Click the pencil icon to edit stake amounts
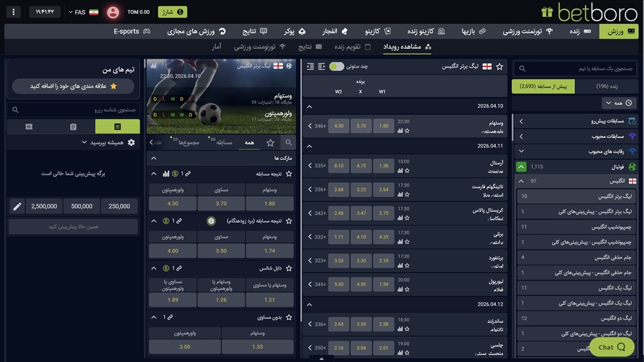 (17, 206)
